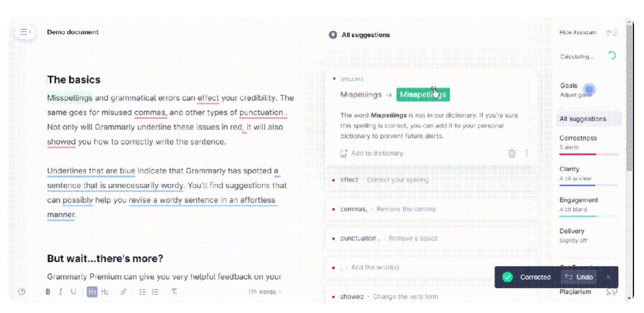
Task: Open the hamburger menu next to Demo document
Action: tap(25, 32)
